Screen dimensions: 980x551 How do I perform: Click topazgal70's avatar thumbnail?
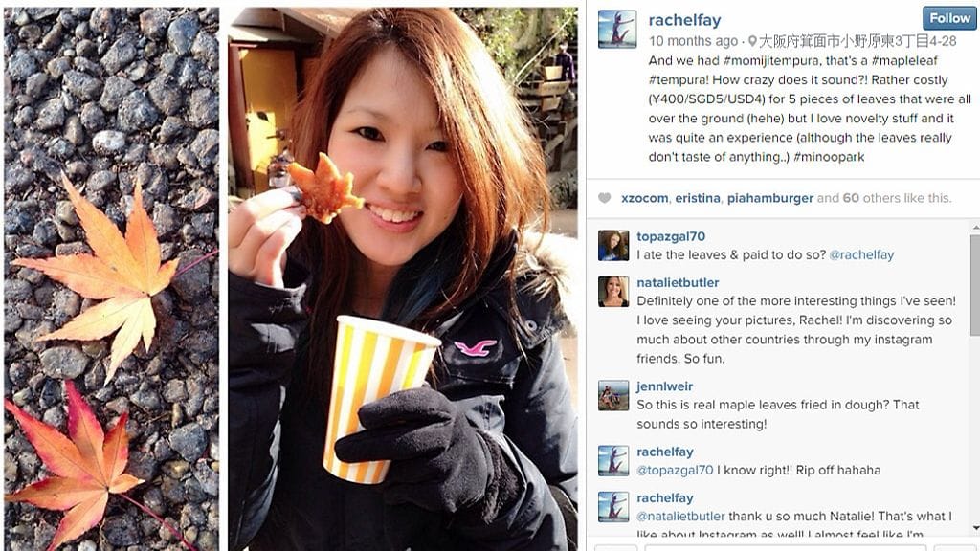(x=613, y=245)
